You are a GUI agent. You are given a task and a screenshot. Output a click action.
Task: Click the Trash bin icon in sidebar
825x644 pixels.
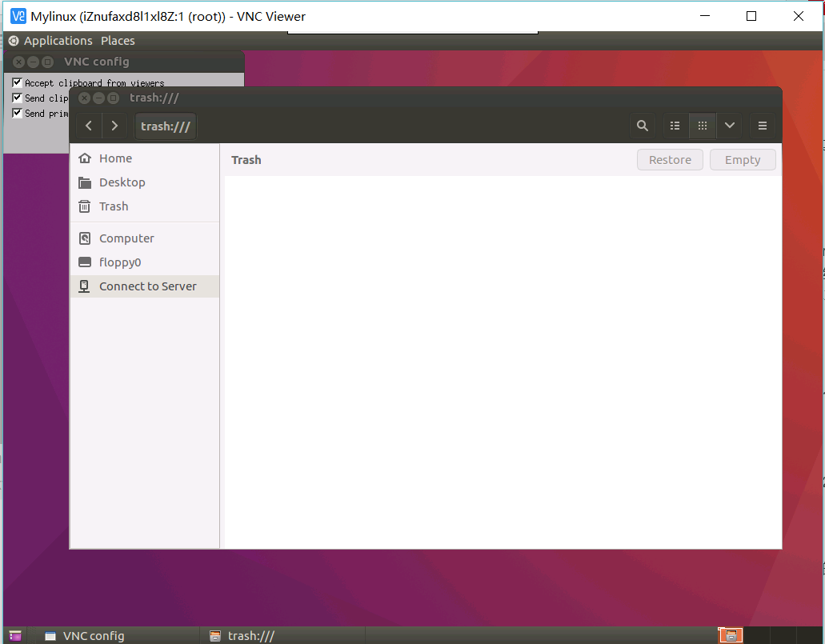85,206
